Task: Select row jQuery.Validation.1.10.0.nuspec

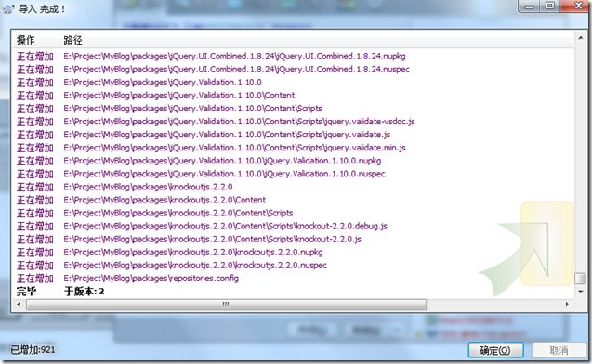Action: pyautogui.click(x=294, y=174)
